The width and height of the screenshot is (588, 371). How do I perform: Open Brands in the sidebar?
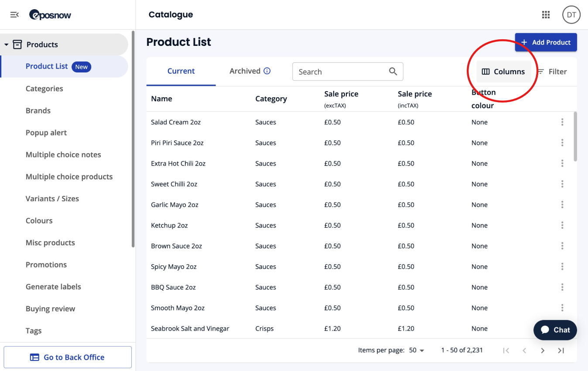[38, 110]
